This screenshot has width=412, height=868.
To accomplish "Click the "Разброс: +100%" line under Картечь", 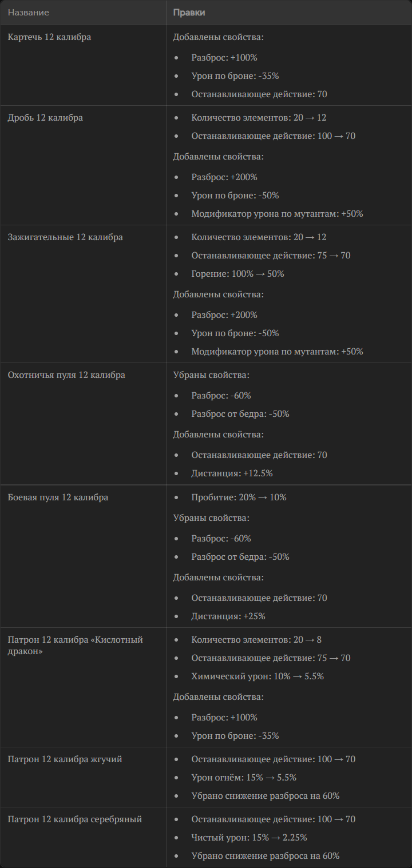I will pyautogui.click(x=224, y=58).
